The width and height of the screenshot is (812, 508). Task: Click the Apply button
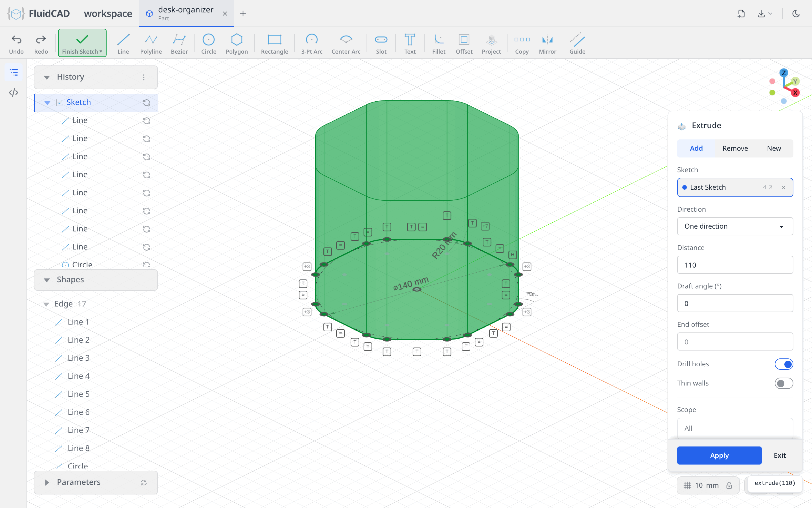pyautogui.click(x=719, y=456)
